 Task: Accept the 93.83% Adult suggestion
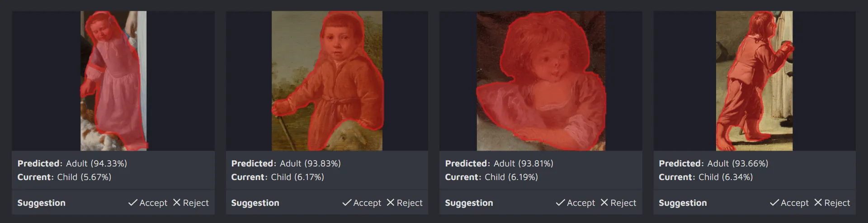pyautogui.click(x=362, y=203)
